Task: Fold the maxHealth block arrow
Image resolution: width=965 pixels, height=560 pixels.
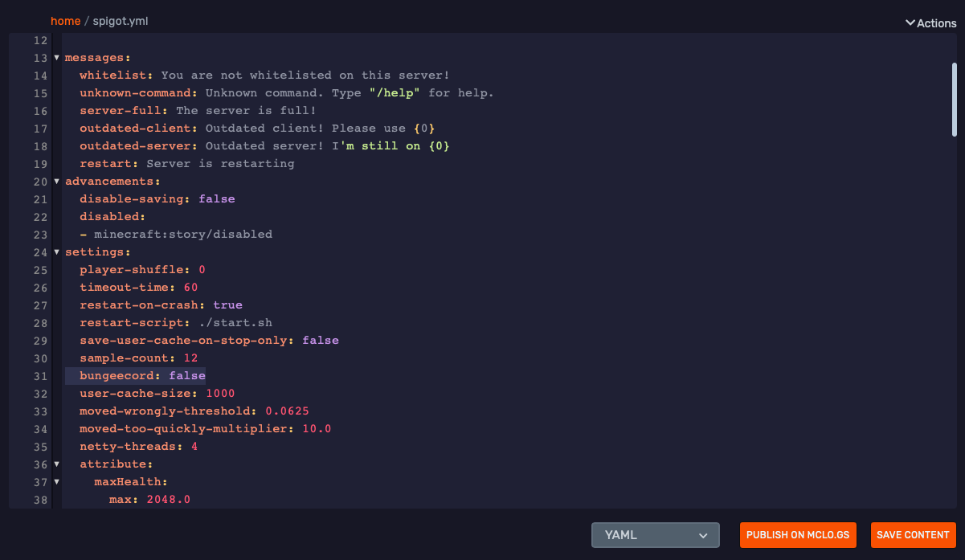Action: (56, 482)
